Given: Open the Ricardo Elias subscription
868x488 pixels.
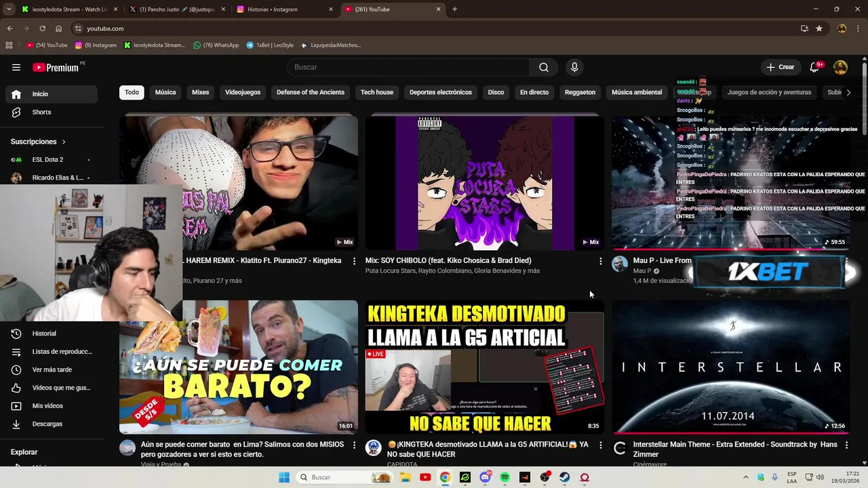Looking at the screenshot, I should [x=52, y=178].
